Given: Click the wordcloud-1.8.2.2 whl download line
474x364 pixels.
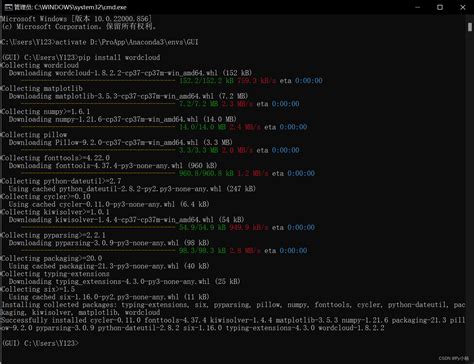Looking at the screenshot, I should 130,73.
